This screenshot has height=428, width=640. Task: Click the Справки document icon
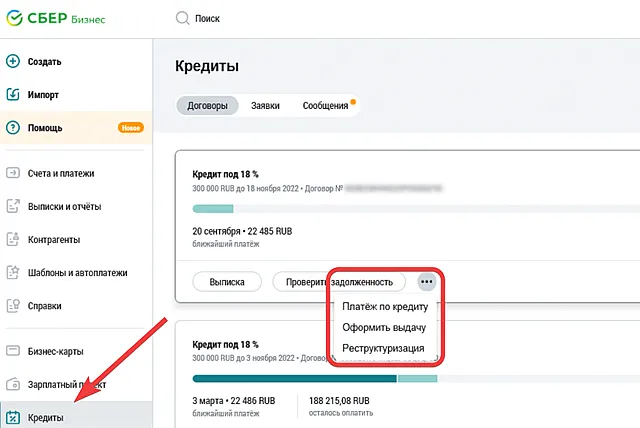[13, 306]
